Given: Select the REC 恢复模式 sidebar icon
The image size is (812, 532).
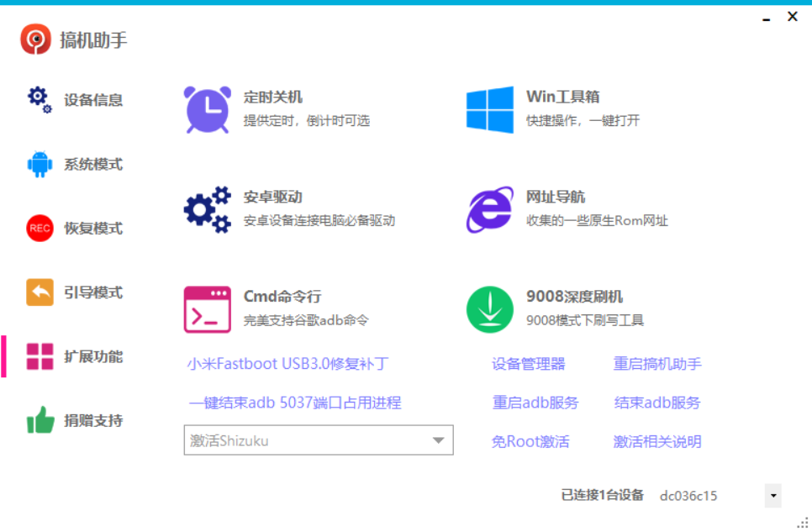Looking at the screenshot, I should tap(39, 228).
